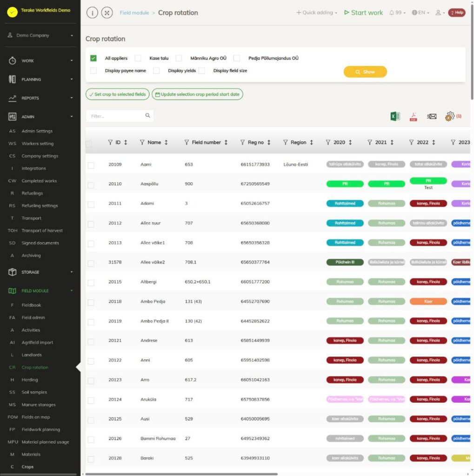Expand the REPORTS sidebar section

[40, 98]
